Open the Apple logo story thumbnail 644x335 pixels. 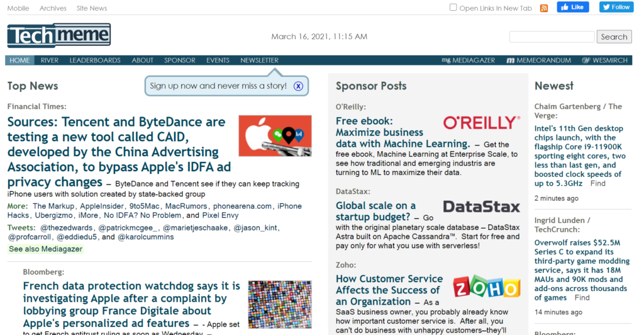coord(275,135)
